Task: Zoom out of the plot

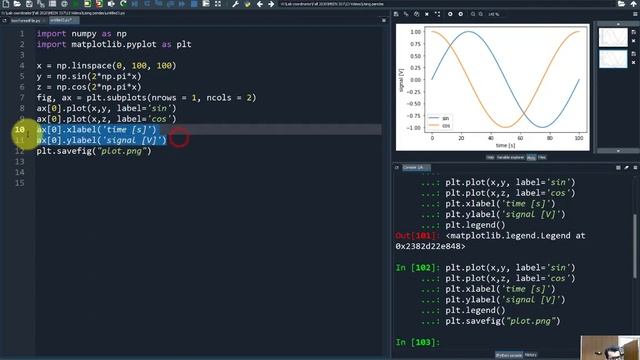Action: pyautogui.click(x=473, y=14)
